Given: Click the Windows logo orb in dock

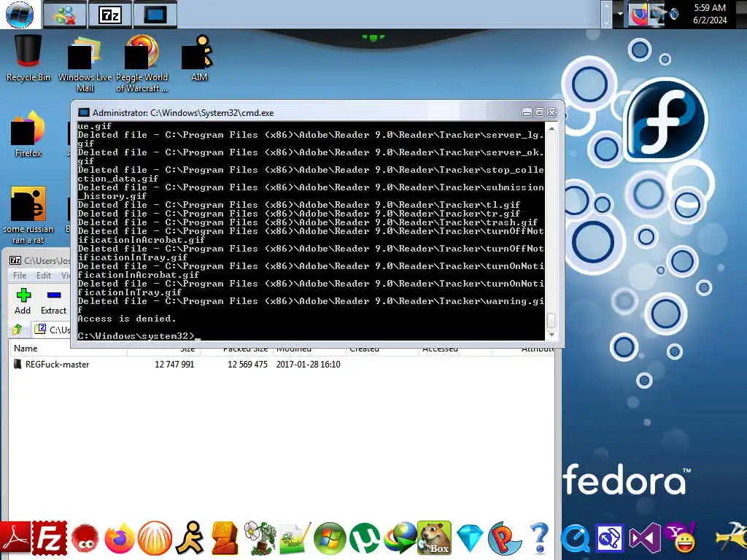Looking at the screenshot, I should 330,539.
